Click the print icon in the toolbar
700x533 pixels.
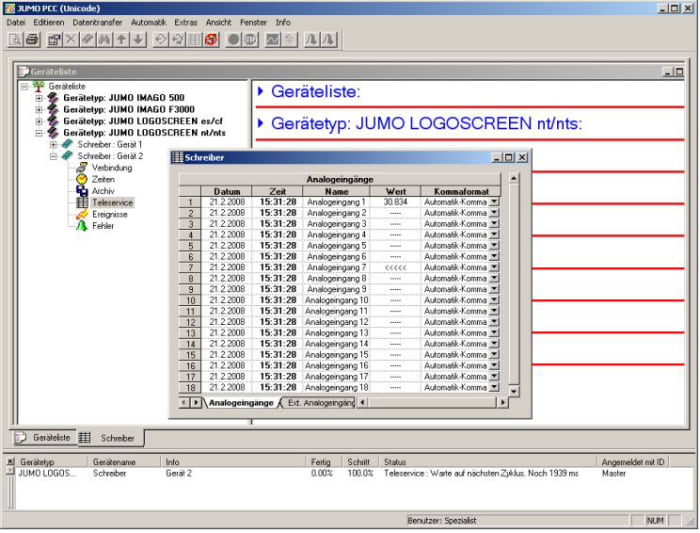click(x=31, y=40)
